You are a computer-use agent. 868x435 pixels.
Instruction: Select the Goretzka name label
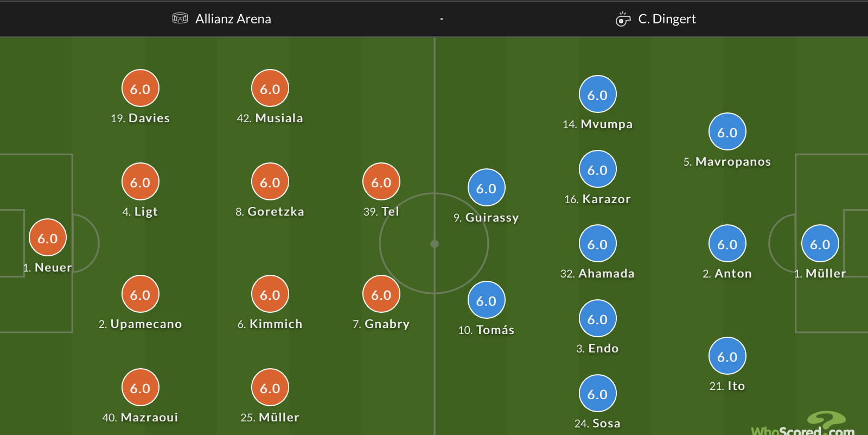click(276, 212)
